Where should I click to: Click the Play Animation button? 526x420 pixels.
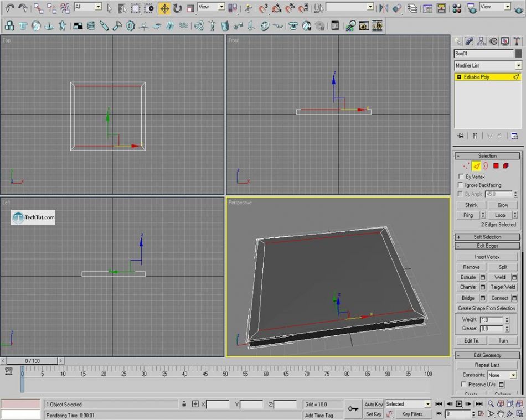click(459, 404)
